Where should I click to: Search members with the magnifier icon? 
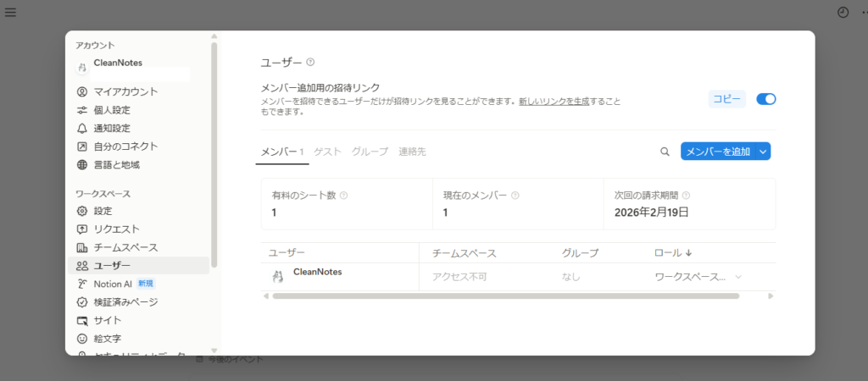[665, 152]
